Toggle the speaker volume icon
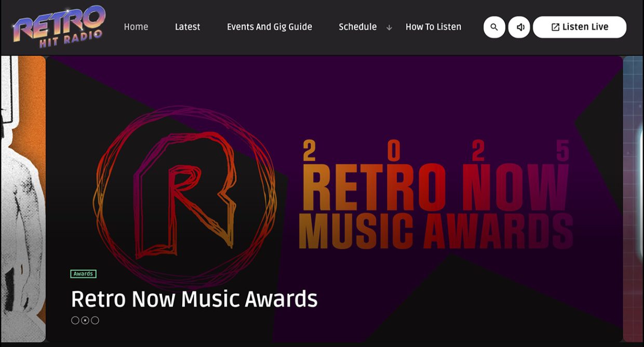This screenshot has height=347, width=644. tap(519, 27)
